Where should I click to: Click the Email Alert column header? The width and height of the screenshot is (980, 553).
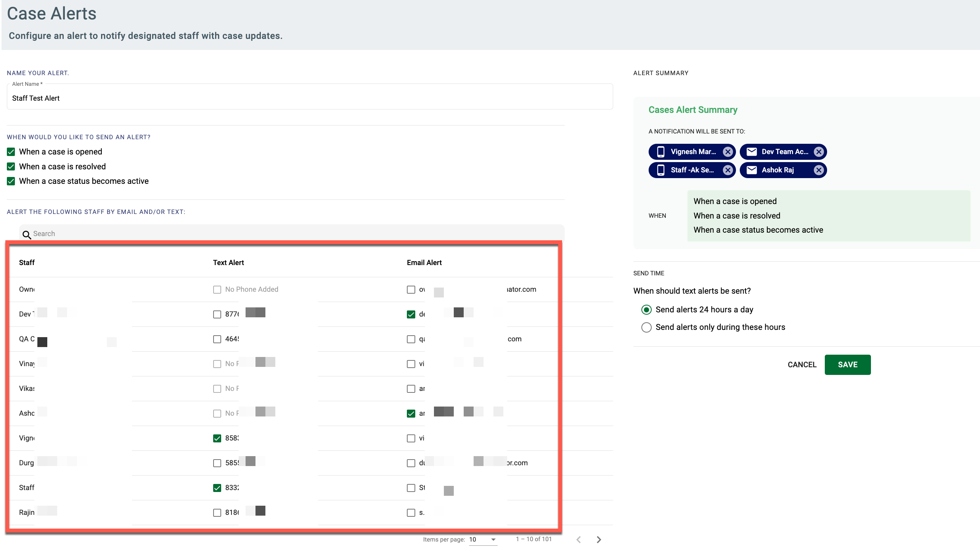point(424,262)
